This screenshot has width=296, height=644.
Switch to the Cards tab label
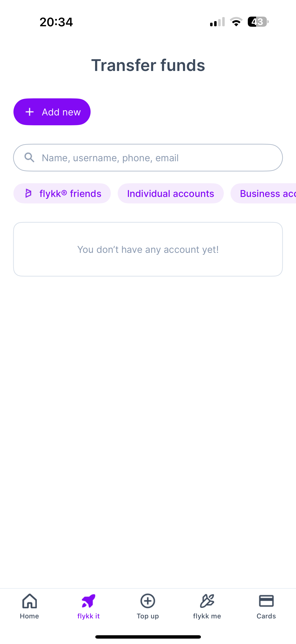(x=266, y=616)
